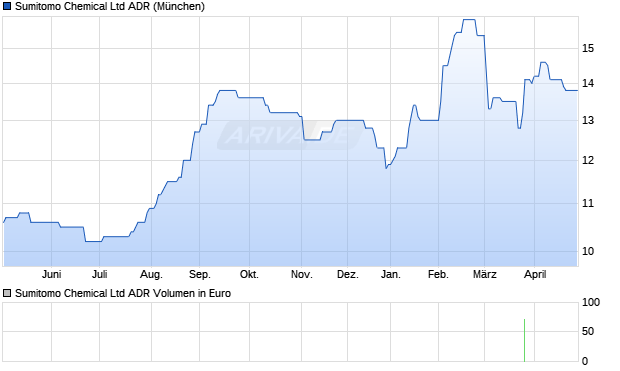Screen dimensions: 620x371
Task: Click the 'April' month label
Action: pos(535,274)
